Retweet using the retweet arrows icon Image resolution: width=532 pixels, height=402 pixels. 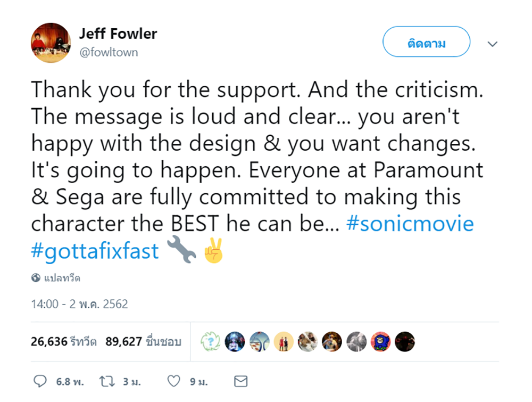point(107,381)
